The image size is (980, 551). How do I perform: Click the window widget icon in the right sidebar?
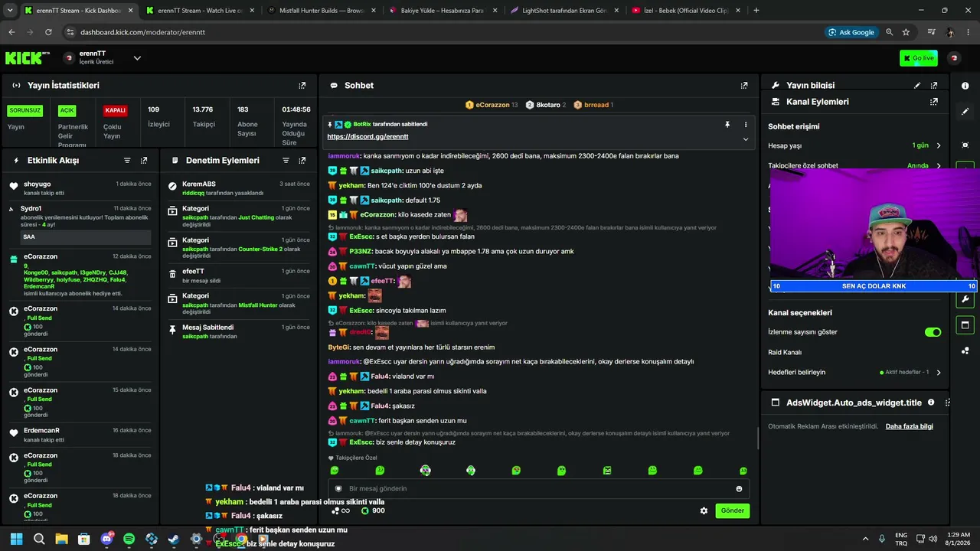pyautogui.click(x=965, y=325)
